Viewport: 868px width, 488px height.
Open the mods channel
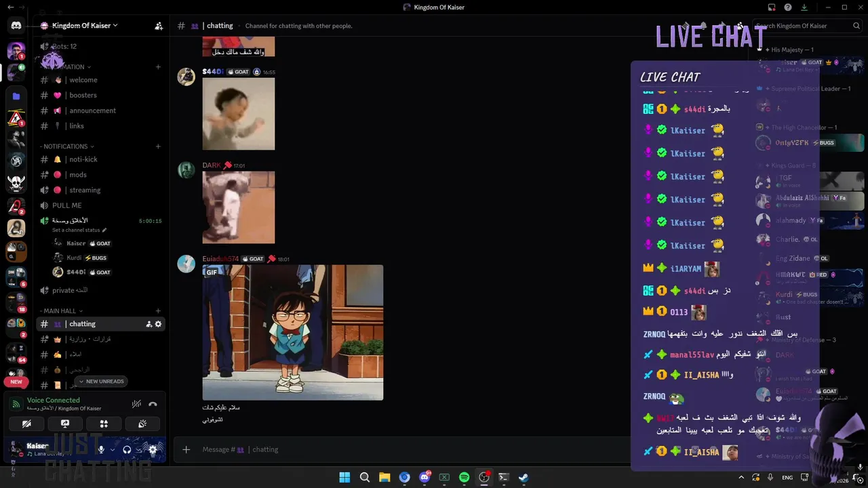coord(102,175)
